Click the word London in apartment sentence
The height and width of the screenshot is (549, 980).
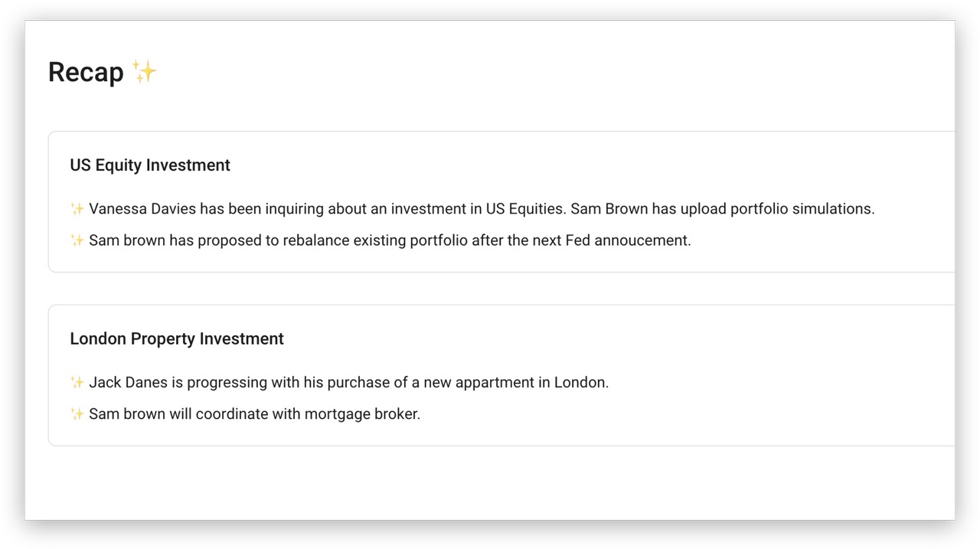point(581,383)
